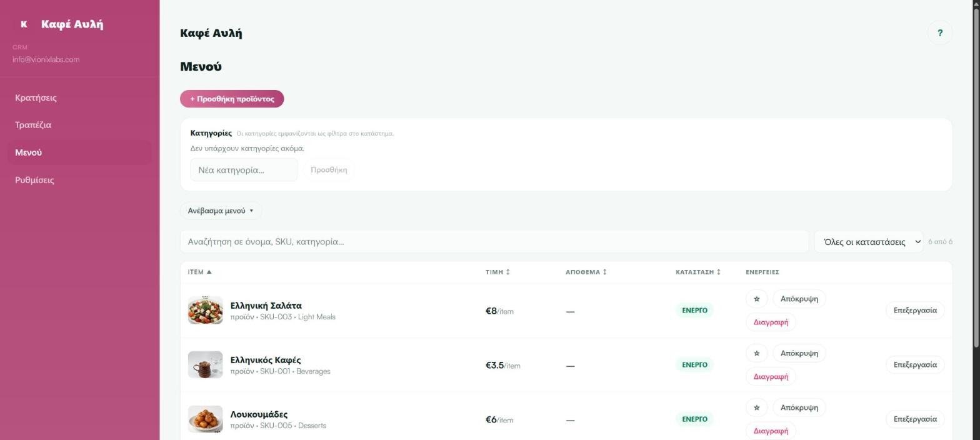Click the info@vionixlabs.com email text
The height and width of the screenshot is (440, 980).
tap(46, 59)
